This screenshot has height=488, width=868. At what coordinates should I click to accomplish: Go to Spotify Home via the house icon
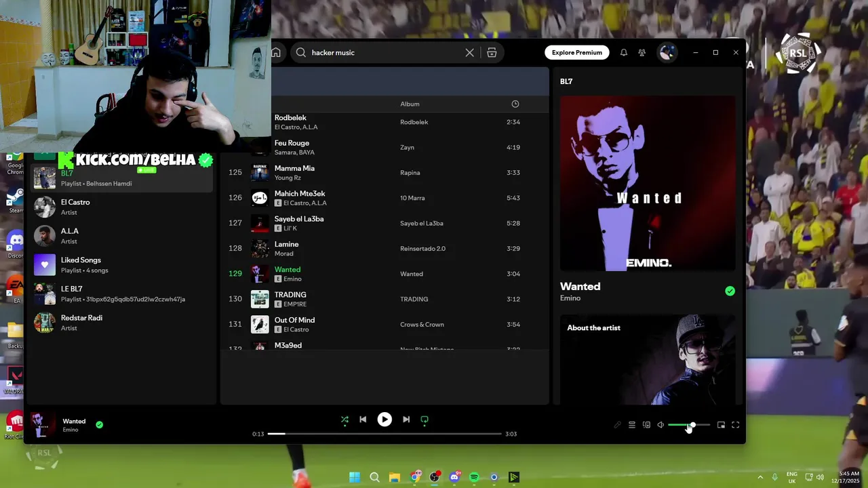276,52
